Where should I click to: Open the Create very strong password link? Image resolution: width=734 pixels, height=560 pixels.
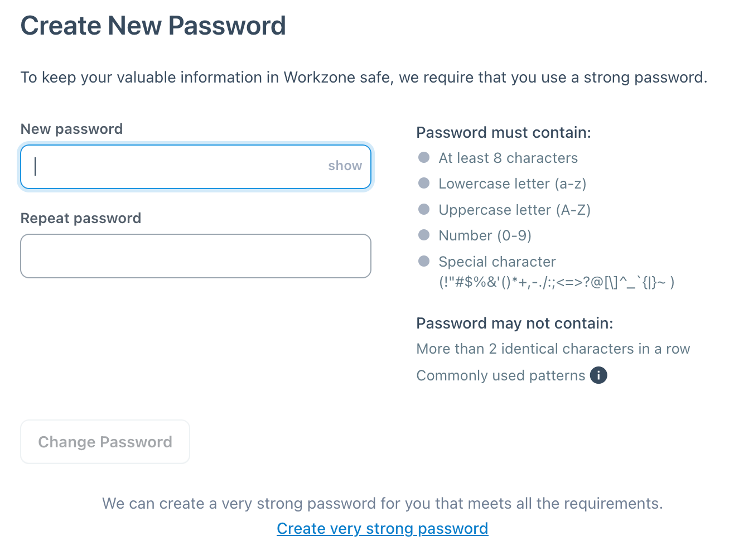point(383,528)
